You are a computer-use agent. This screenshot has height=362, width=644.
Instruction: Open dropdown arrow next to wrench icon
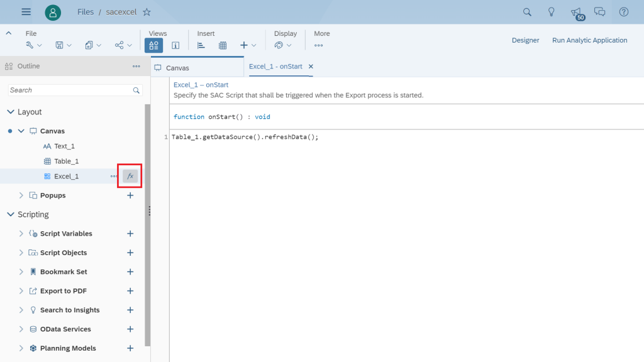pyautogui.click(x=40, y=45)
